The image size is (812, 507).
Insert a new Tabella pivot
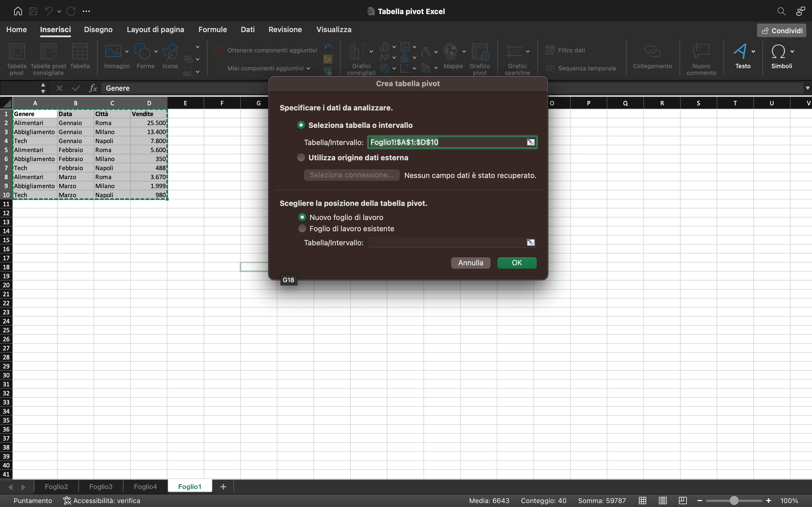pyautogui.click(x=16, y=59)
